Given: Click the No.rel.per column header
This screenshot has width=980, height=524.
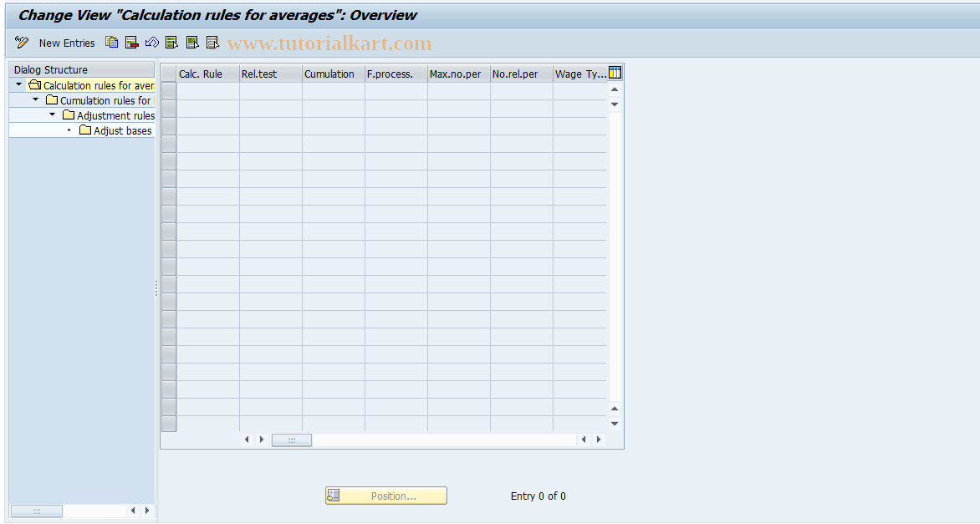Looking at the screenshot, I should (x=521, y=74).
